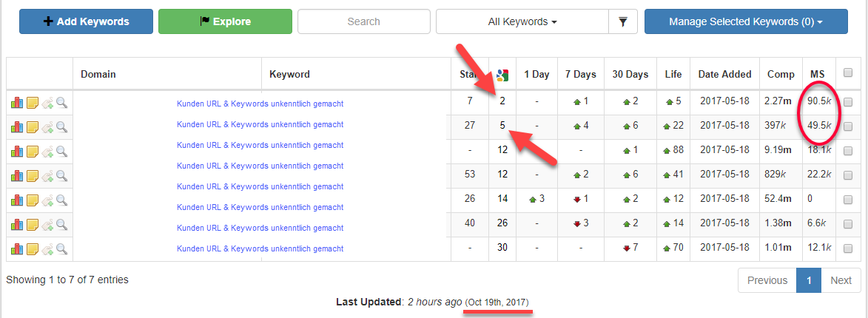868x318 pixels.
Task: Open the All Keywords dropdown
Action: pyautogui.click(x=522, y=21)
